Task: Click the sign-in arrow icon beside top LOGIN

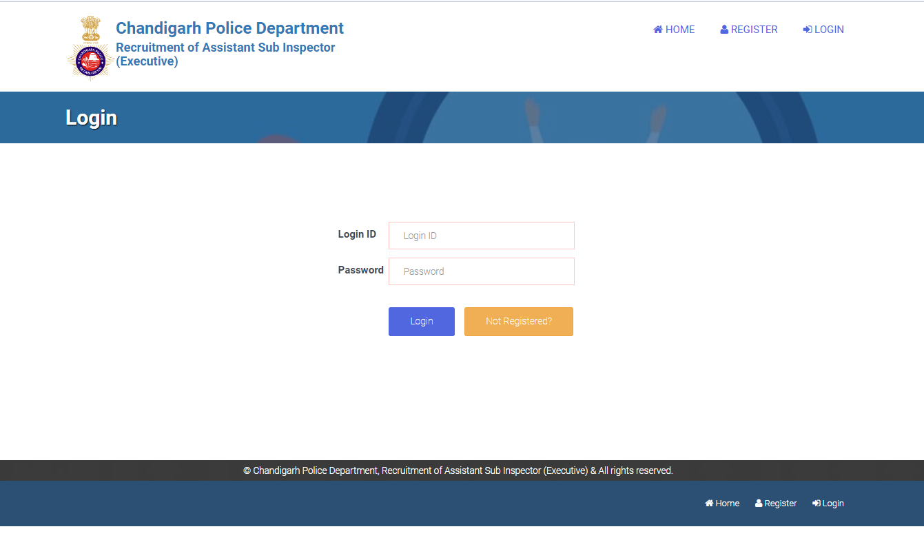Action: 808,30
